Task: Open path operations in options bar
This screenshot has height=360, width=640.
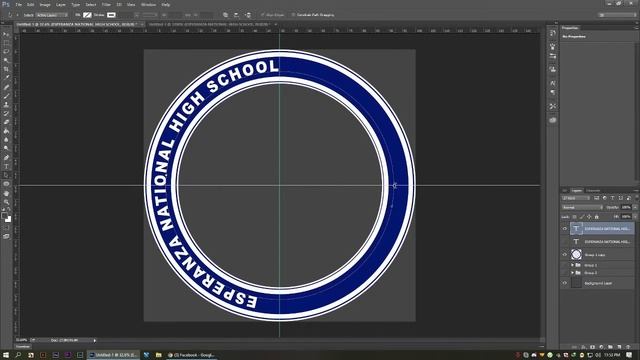Action: tap(225, 15)
